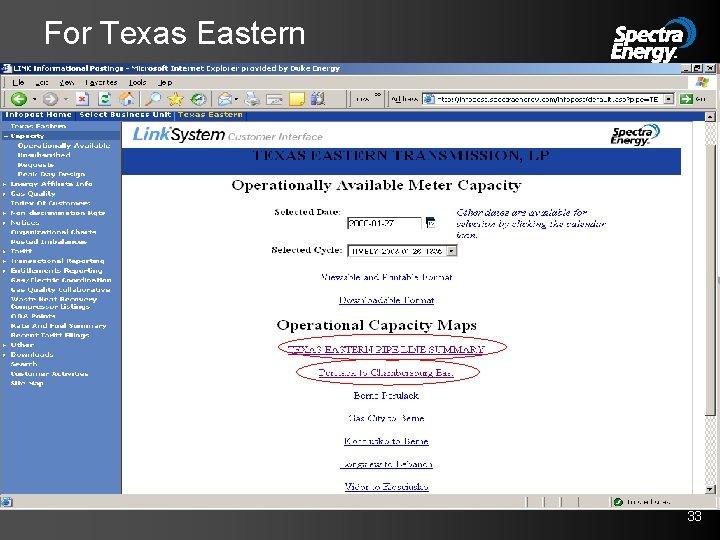Screen dimensions: 720x540
Task: Click the trusted sites status bar icon
Action: click(x=618, y=502)
